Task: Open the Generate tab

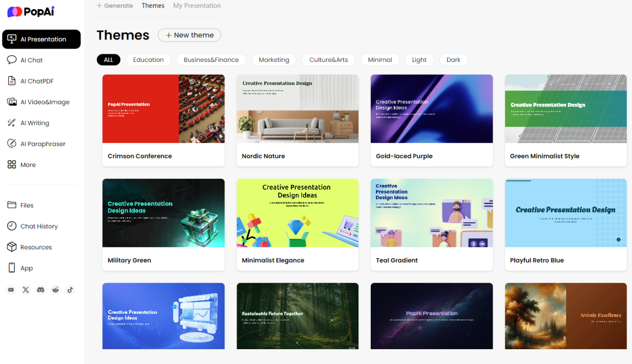Action: coord(115,6)
